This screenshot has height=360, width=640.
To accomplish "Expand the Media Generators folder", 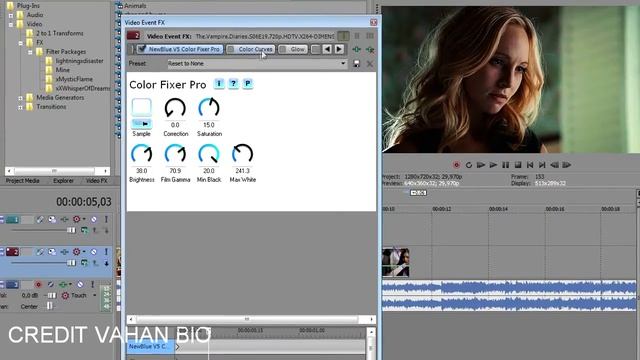I will click(x=20, y=98).
